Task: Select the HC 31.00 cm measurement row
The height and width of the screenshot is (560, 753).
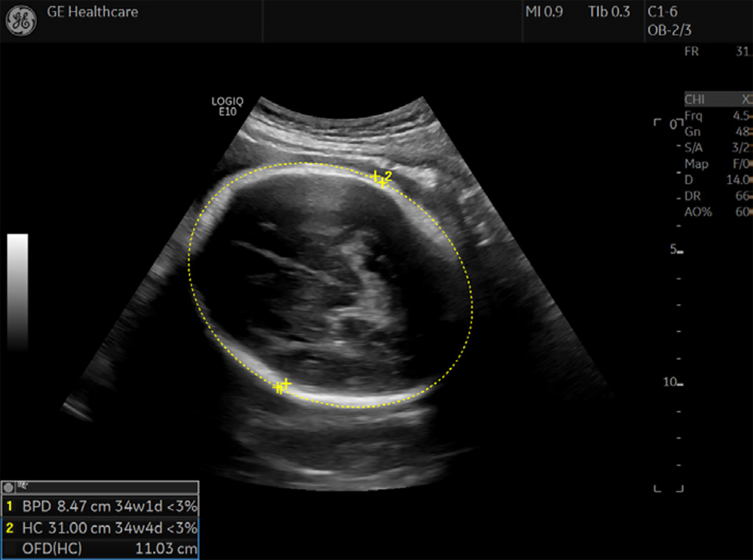Action: (100, 528)
